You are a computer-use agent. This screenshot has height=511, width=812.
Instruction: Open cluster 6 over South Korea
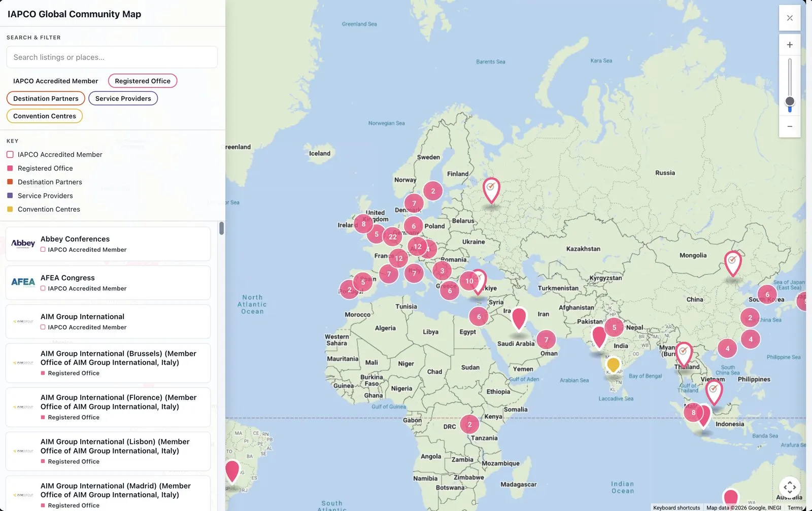coord(767,295)
